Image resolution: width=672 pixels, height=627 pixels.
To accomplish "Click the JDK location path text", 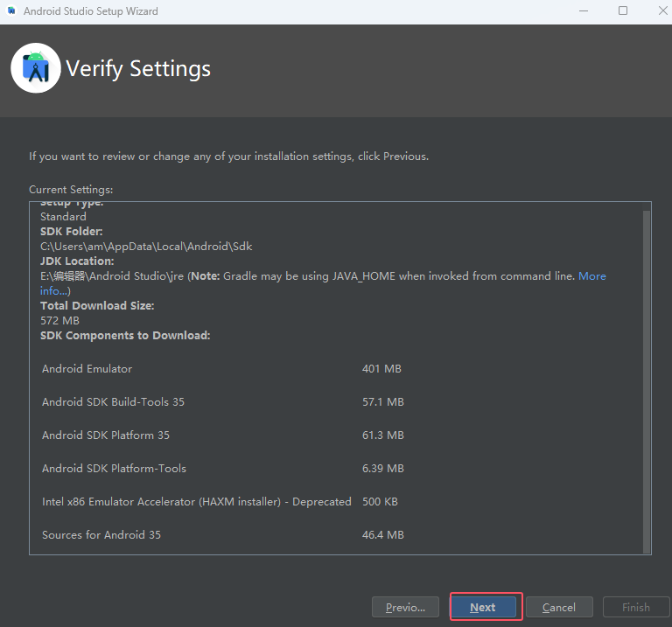I will click(112, 276).
